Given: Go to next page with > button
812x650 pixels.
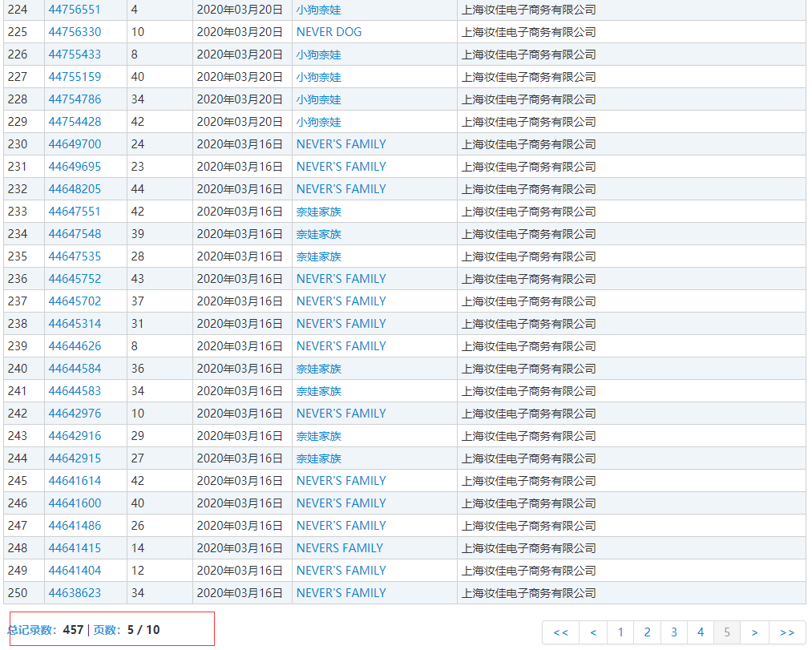Looking at the screenshot, I should click(754, 632).
